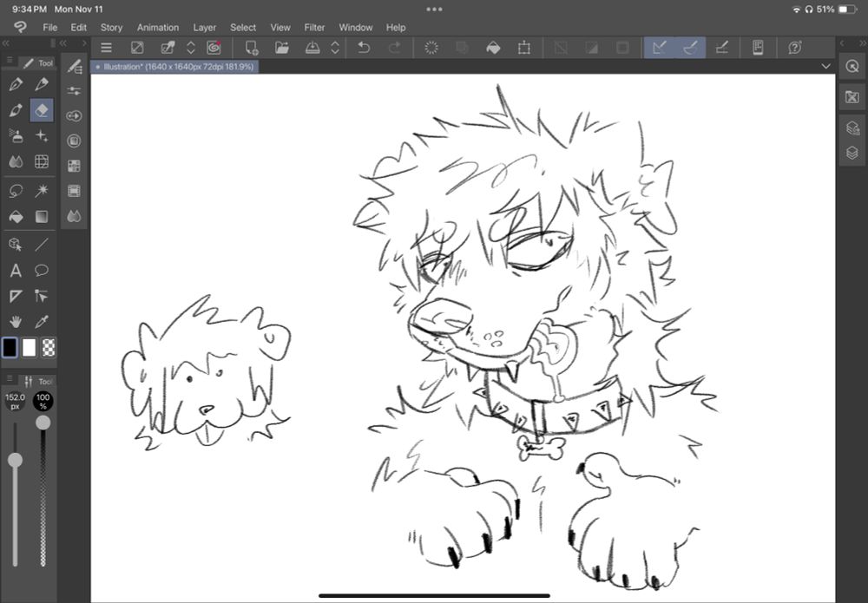Screen dimensions: 868x603
Task: Click Scale/Rotate transform icon in command bar
Action: pos(523,48)
